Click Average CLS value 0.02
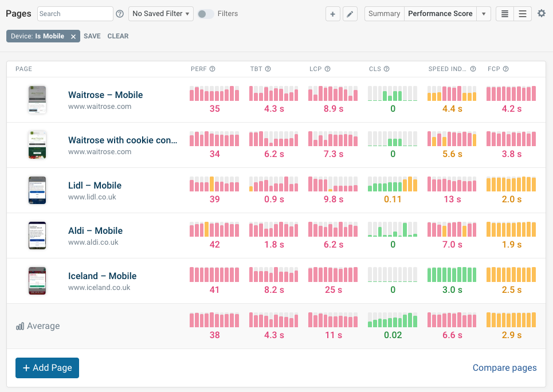The image size is (553, 392). [393, 335]
